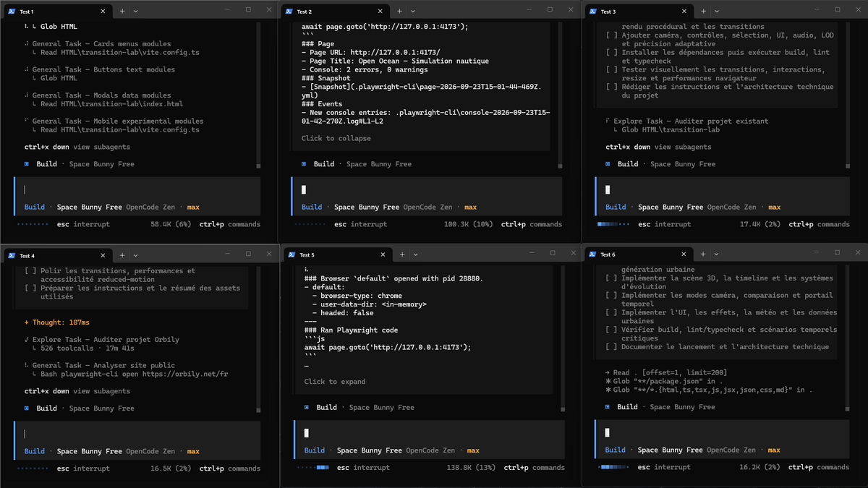
Task: Open a new tab in Test 2 window
Action: 401,12
